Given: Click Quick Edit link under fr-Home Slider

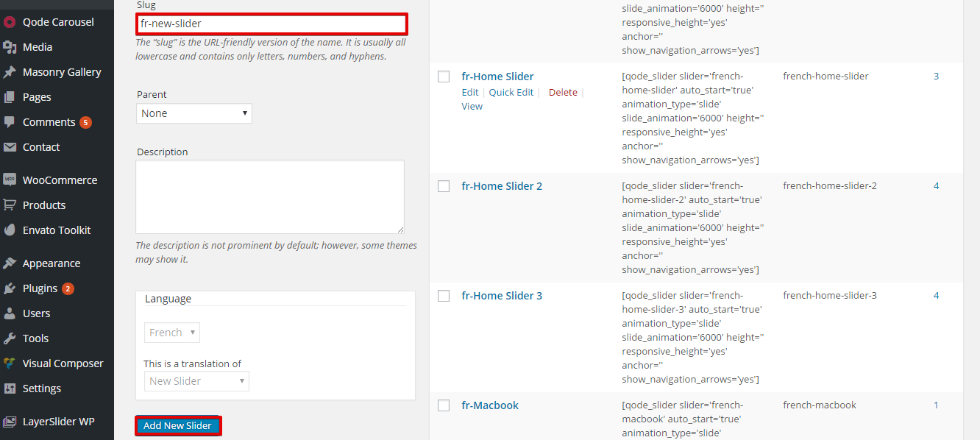Looking at the screenshot, I should tap(511, 92).
